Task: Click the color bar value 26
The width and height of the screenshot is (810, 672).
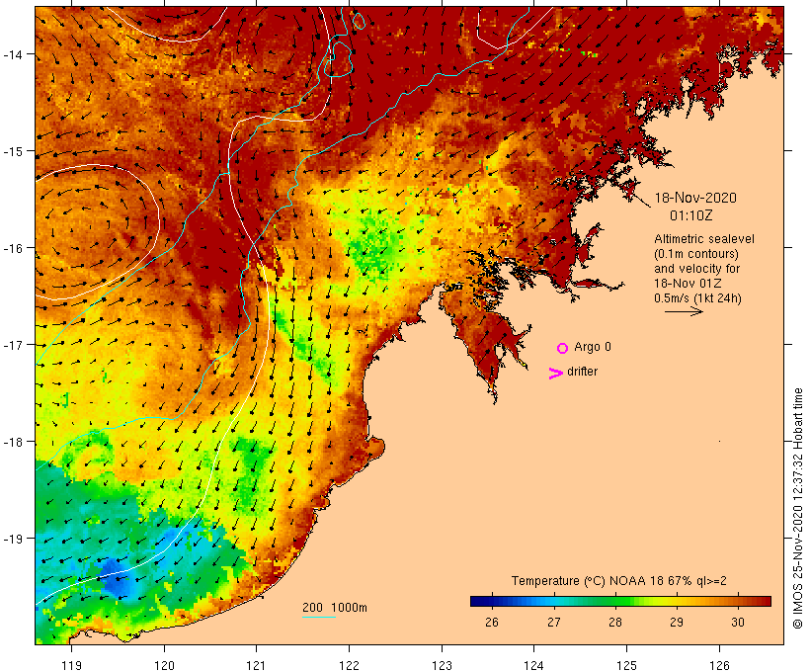Action: click(492, 622)
